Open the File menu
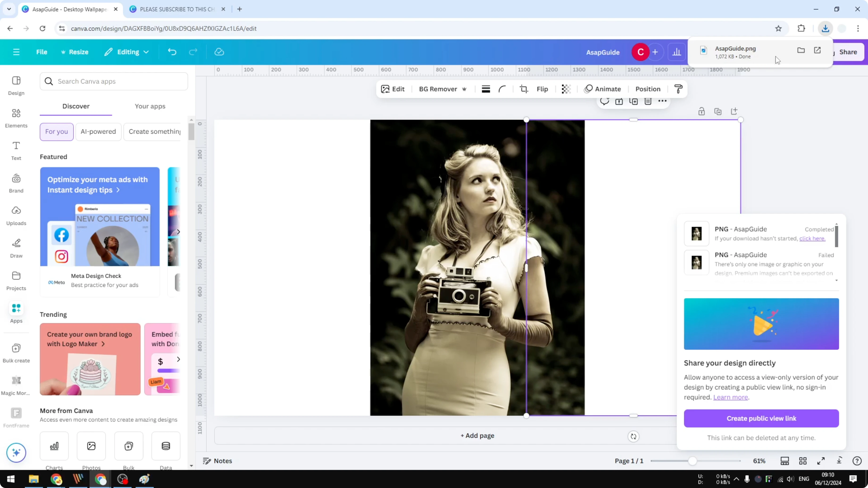 pos(42,52)
